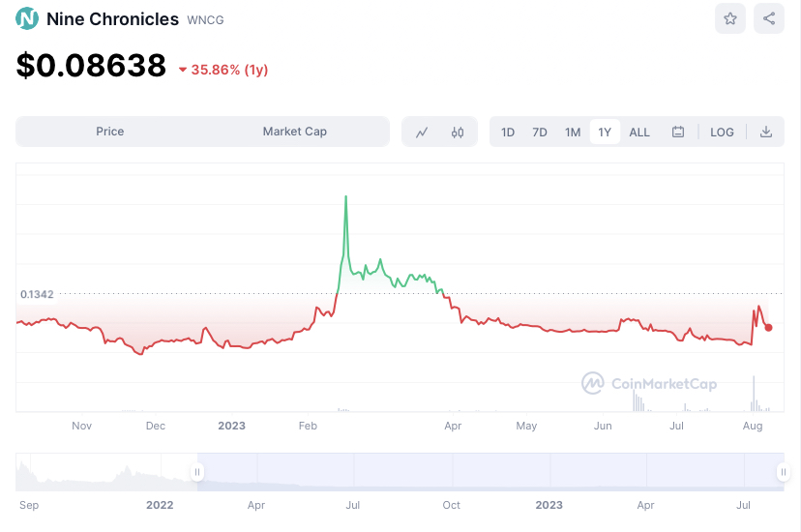Click the $0.08638 price value
Viewport: 801px width, 532px height.
pyautogui.click(x=91, y=66)
